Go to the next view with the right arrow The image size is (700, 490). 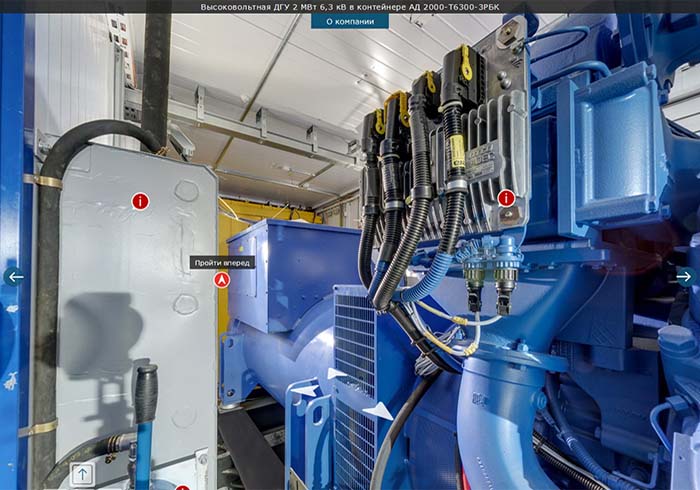click(x=684, y=277)
